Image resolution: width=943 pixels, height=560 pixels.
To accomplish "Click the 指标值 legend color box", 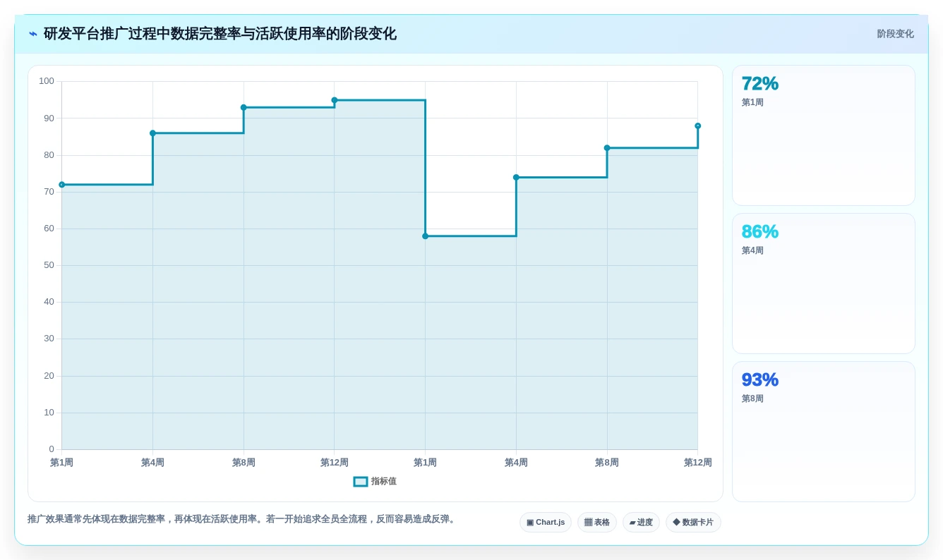I will pyautogui.click(x=361, y=482).
